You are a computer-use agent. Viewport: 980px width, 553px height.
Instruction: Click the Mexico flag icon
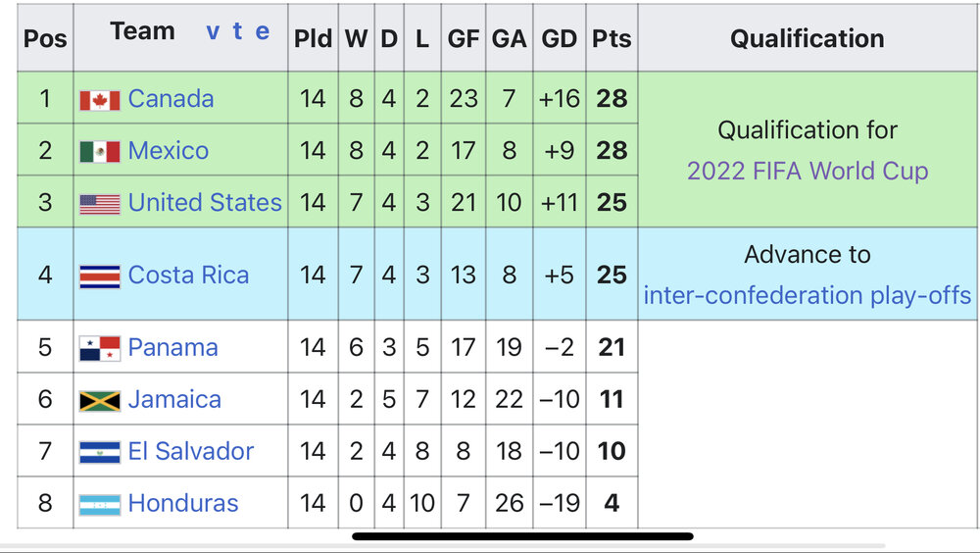coord(100,151)
